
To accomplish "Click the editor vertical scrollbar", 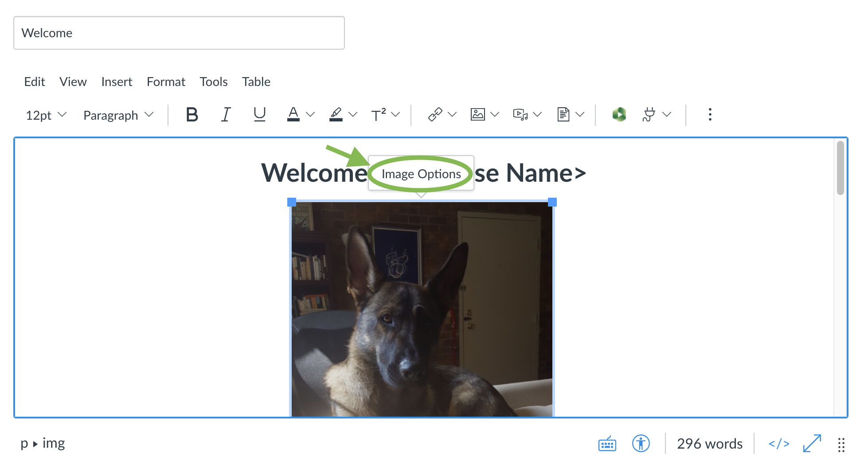I will click(x=840, y=168).
